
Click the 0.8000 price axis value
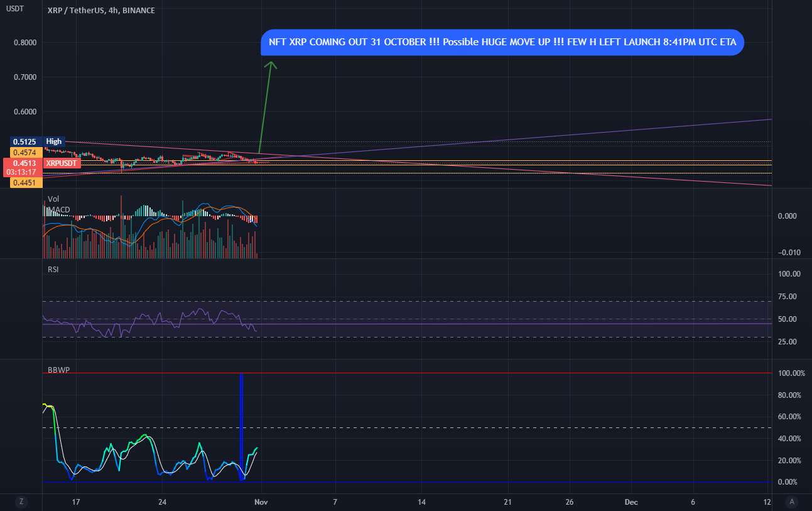(24, 43)
